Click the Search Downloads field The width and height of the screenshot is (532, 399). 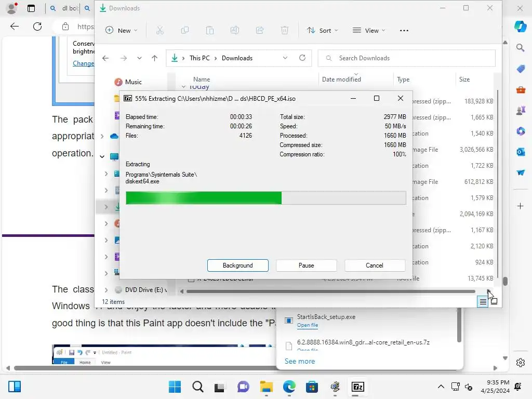pyautogui.click(x=406, y=58)
